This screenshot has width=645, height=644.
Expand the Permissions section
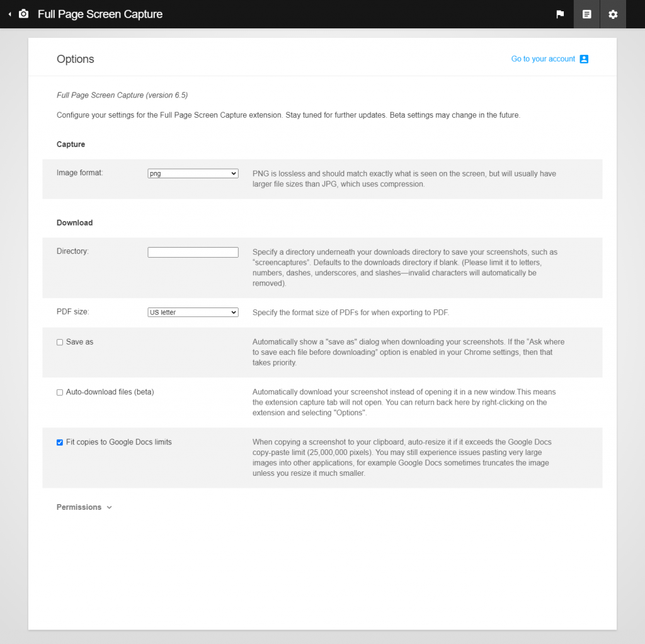(84, 507)
